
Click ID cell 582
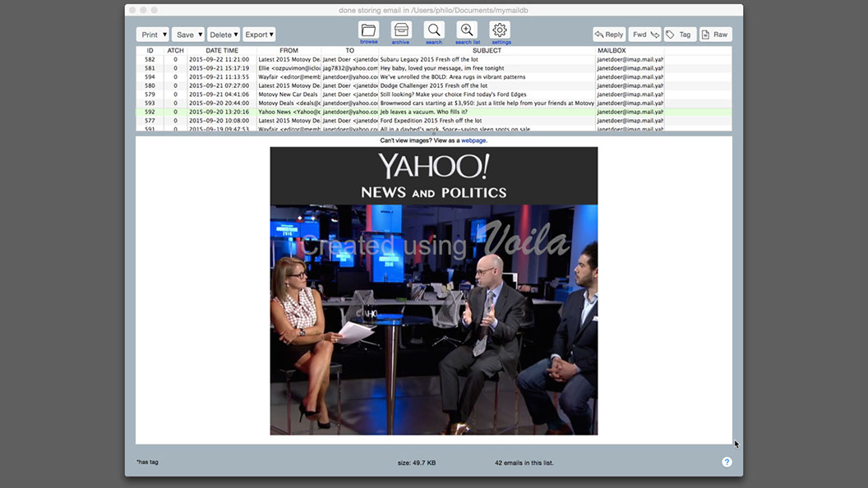150,59
